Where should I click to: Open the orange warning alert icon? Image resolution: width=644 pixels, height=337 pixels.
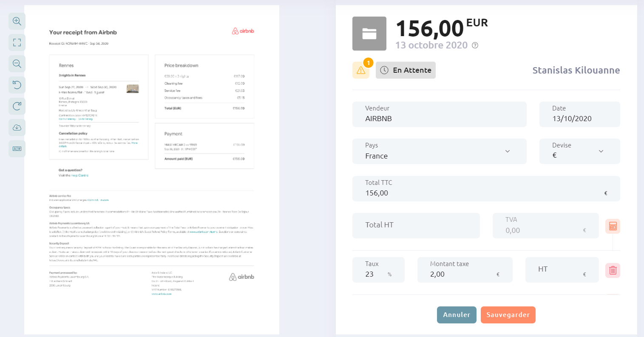tap(361, 70)
